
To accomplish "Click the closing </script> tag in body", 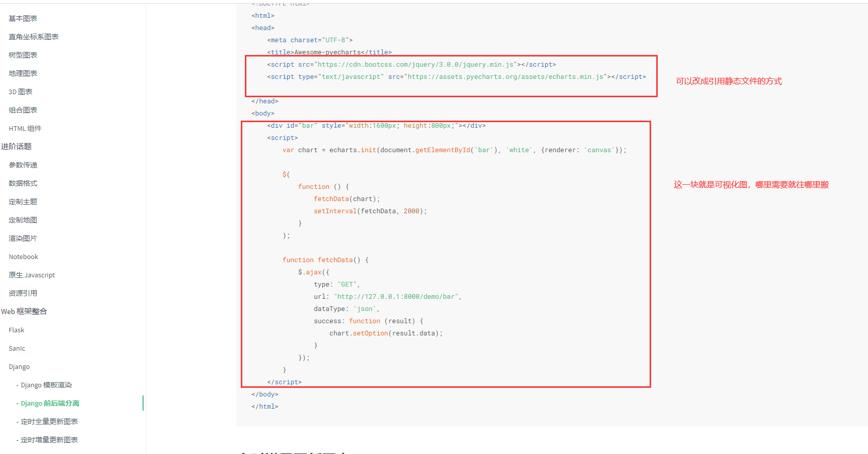I will 285,382.
